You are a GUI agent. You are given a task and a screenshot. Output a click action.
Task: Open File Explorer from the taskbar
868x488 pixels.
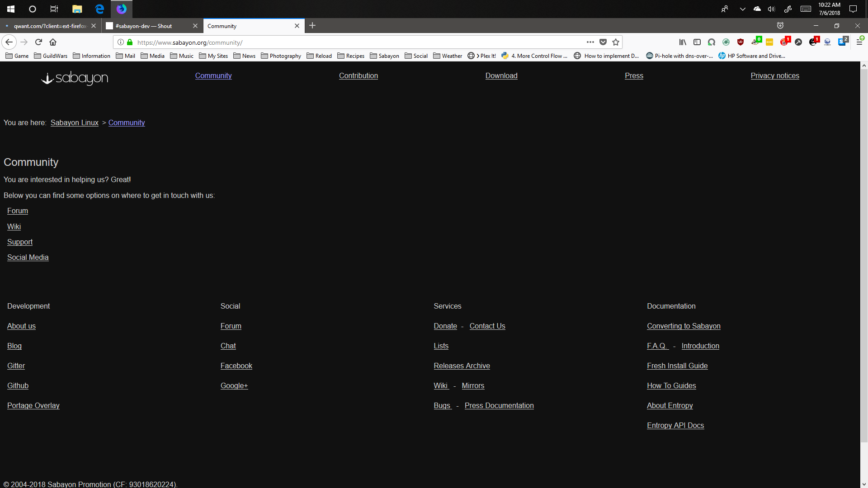(77, 9)
